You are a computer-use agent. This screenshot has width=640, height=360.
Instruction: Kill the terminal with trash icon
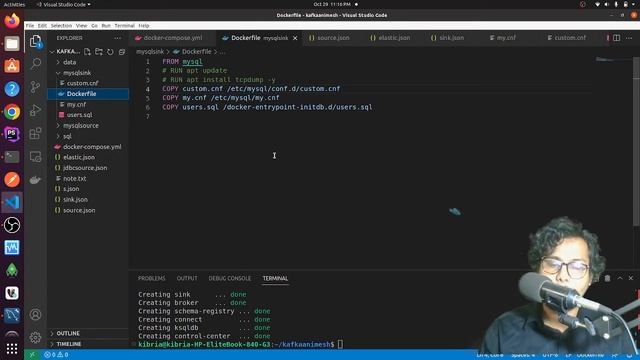607,278
